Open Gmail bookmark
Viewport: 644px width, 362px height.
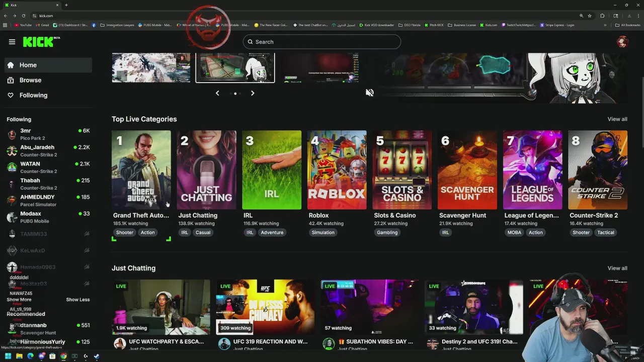click(x=42, y=25)
